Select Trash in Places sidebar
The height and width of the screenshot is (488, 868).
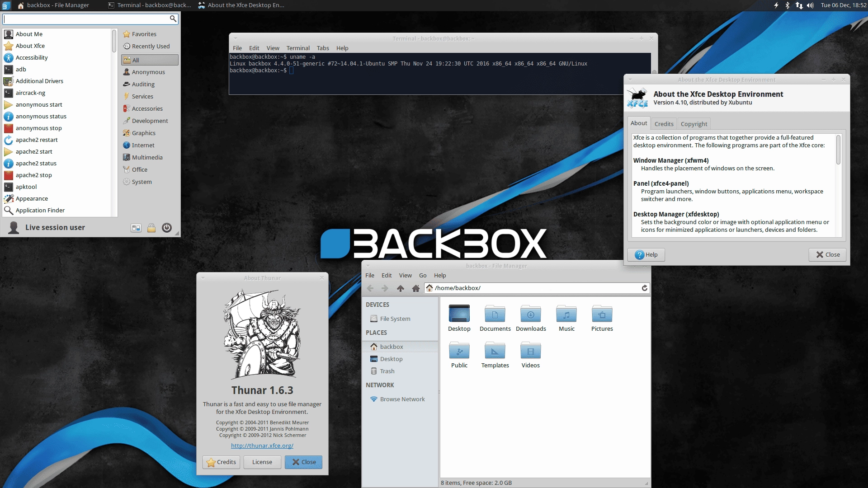(400, 371)
